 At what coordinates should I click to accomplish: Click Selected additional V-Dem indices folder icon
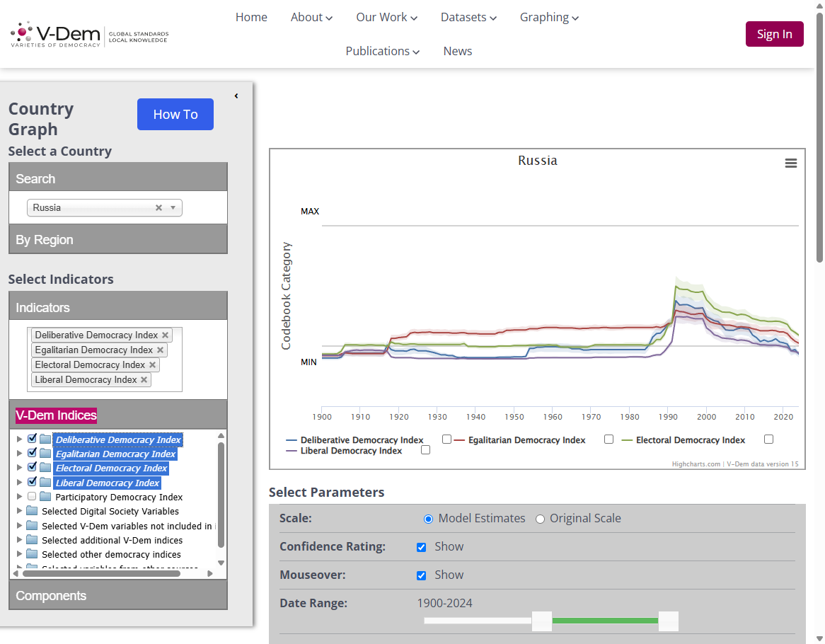tap(32, 539)
